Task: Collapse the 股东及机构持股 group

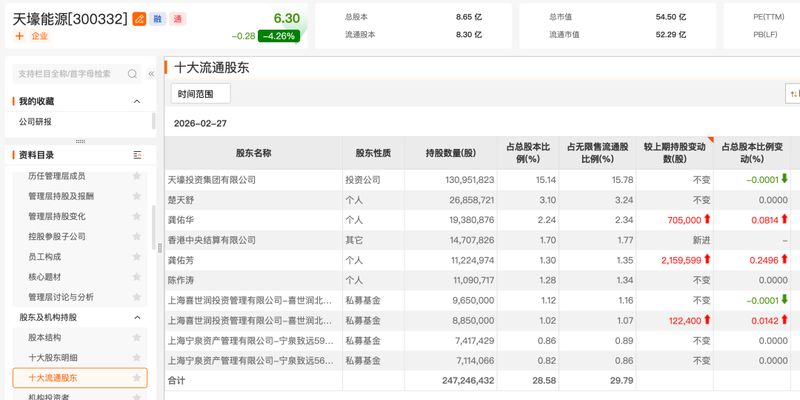Action: coord(137,317)
